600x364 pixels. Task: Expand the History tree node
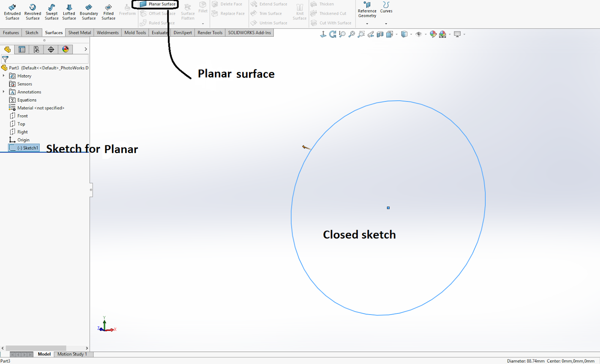(x=3, y=76)
